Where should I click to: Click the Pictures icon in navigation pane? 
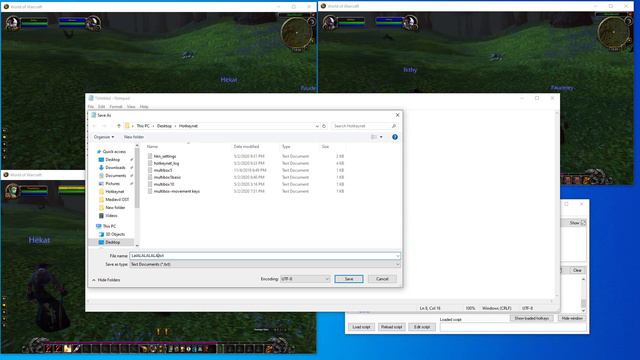pos(101,184)
